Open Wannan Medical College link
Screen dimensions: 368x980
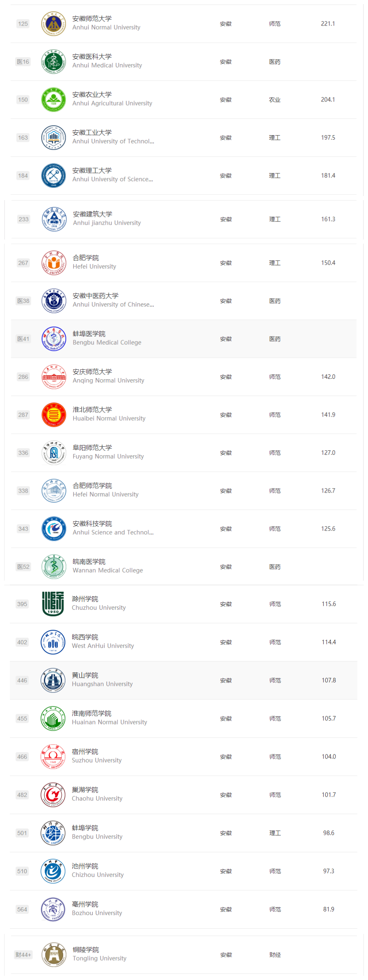click(108, 570)
